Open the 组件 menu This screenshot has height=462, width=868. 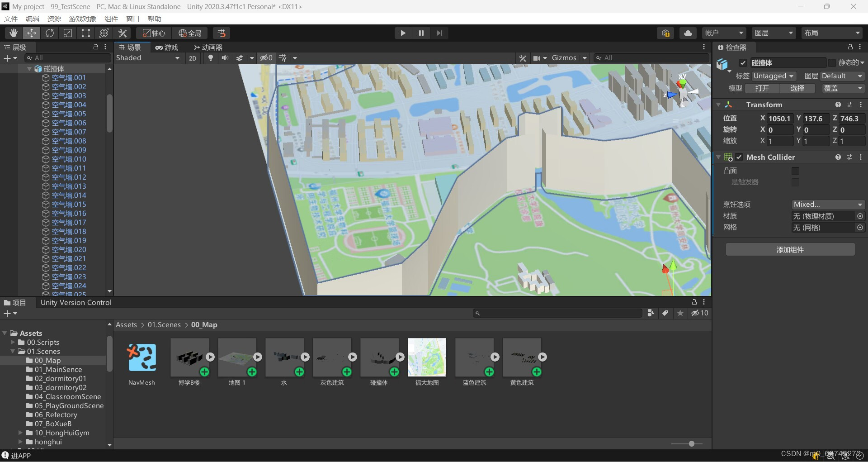click(111, 19)
